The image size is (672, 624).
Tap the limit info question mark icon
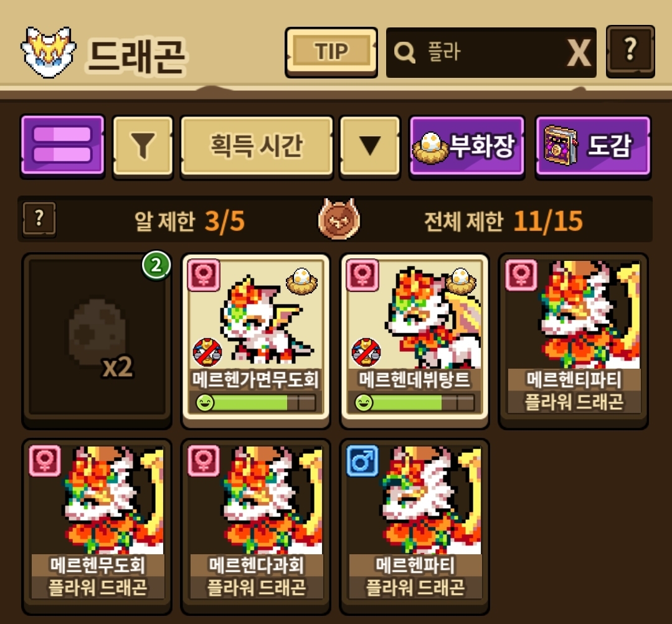pyautogui.click(x=39, y=219)
